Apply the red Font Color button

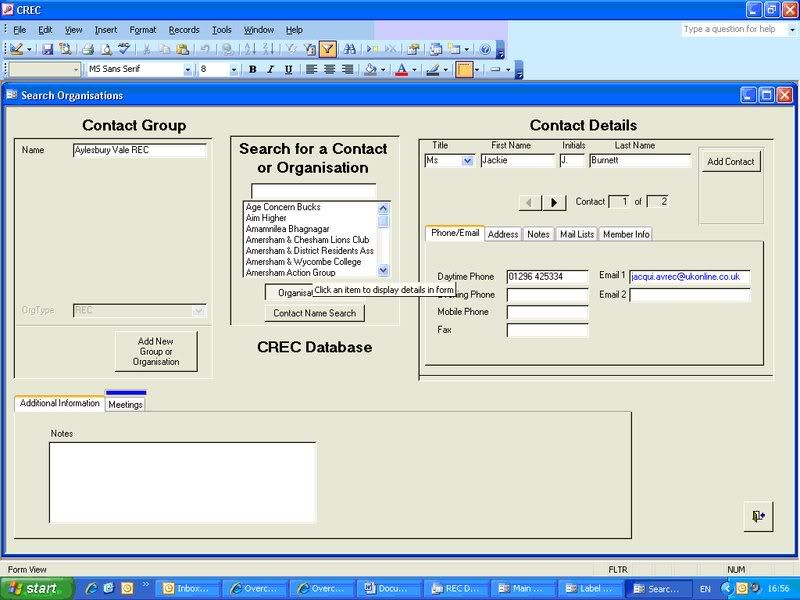click(x=402, y=69)
